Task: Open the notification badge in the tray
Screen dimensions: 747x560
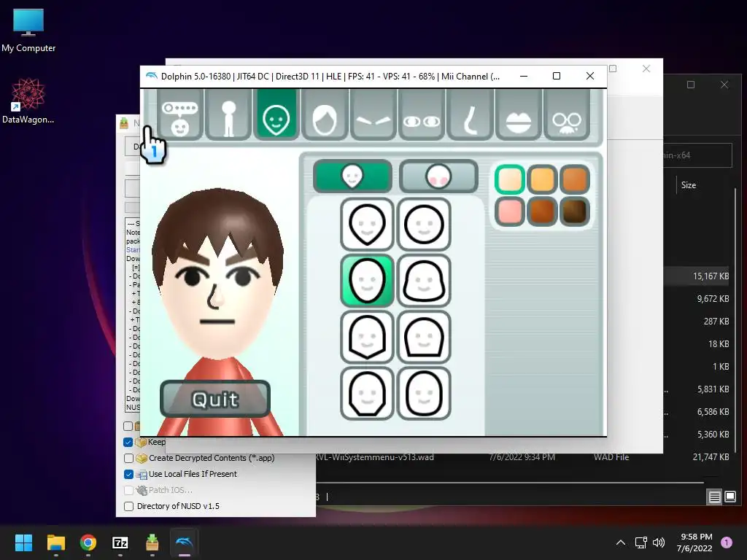Action: pos(727,542)
